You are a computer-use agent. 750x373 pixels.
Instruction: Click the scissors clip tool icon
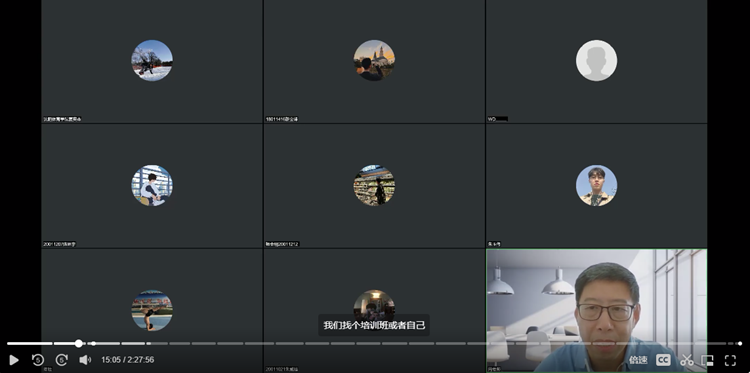coord(687,360)
